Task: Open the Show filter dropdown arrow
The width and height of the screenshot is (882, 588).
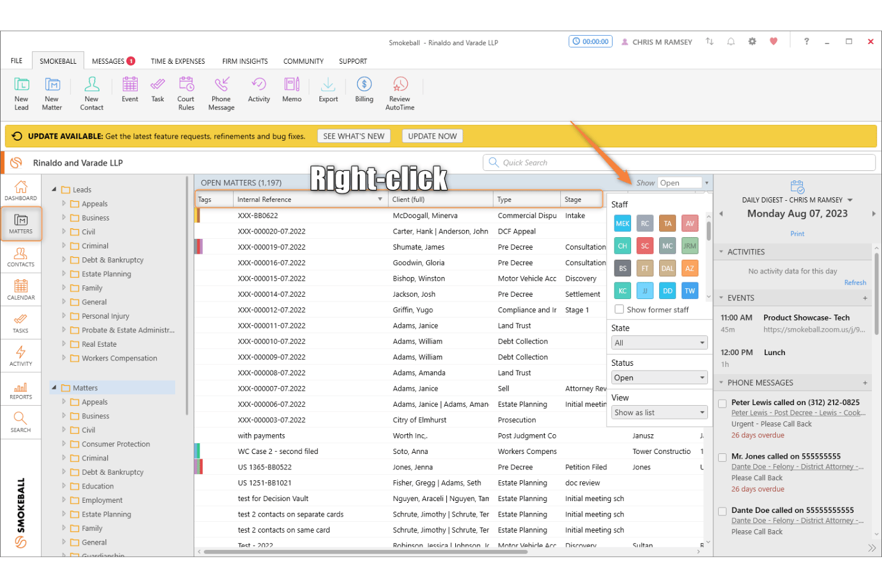Action: pos(707,183)
